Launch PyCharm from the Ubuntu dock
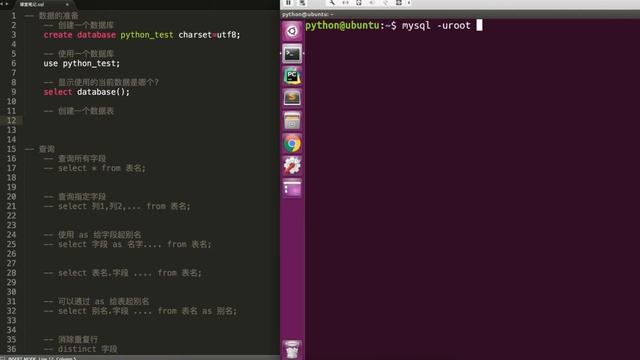 pyautogui.click(x=292, y=76)
